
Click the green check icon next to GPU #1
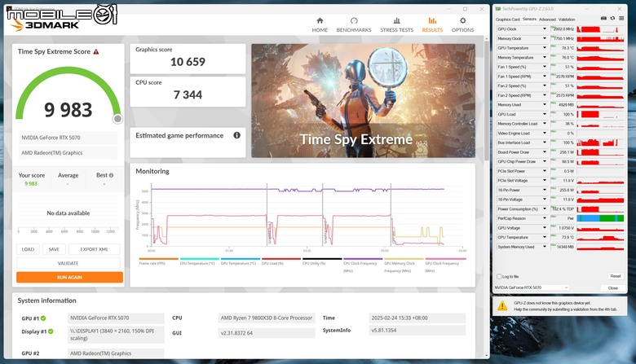coord(43,318)
